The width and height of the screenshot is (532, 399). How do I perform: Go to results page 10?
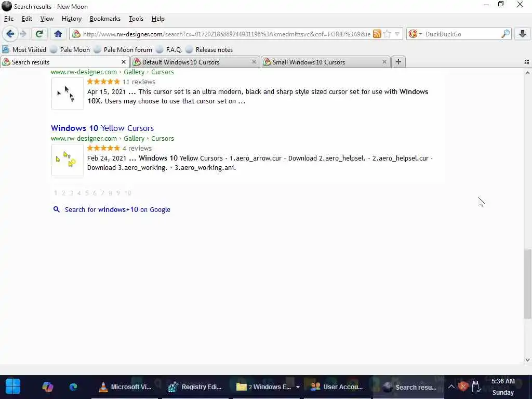[x=128, y=193]
